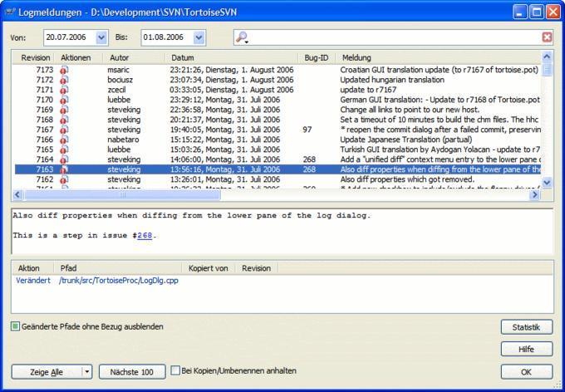Click the Revision header in the paths list
Viewport: 565px width, 392px height.
point(257,268)
